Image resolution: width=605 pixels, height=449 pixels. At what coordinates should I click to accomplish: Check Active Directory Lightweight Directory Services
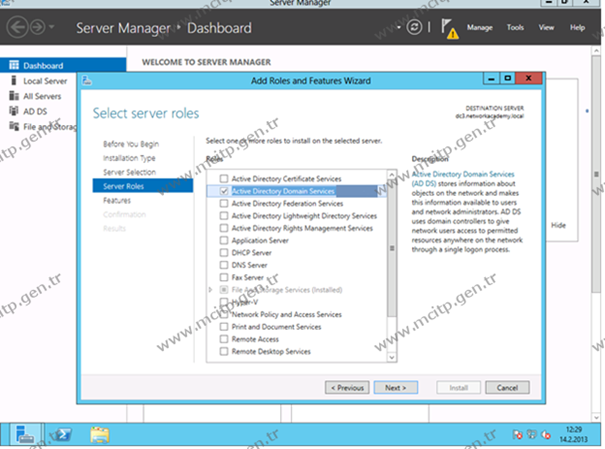click(x=224, y=216)
